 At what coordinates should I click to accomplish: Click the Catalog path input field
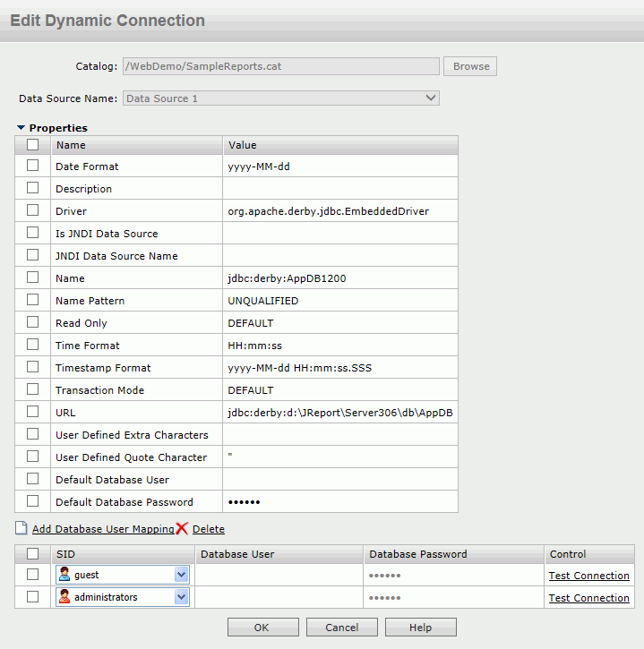[280, 66]
